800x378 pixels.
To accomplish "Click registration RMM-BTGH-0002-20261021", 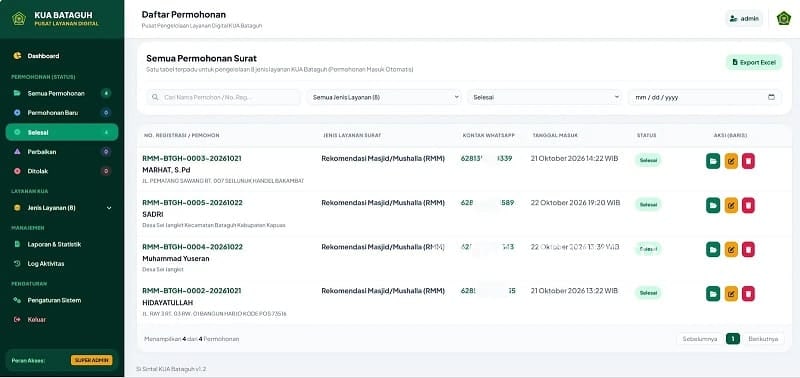I will click(x=192, y=291).
